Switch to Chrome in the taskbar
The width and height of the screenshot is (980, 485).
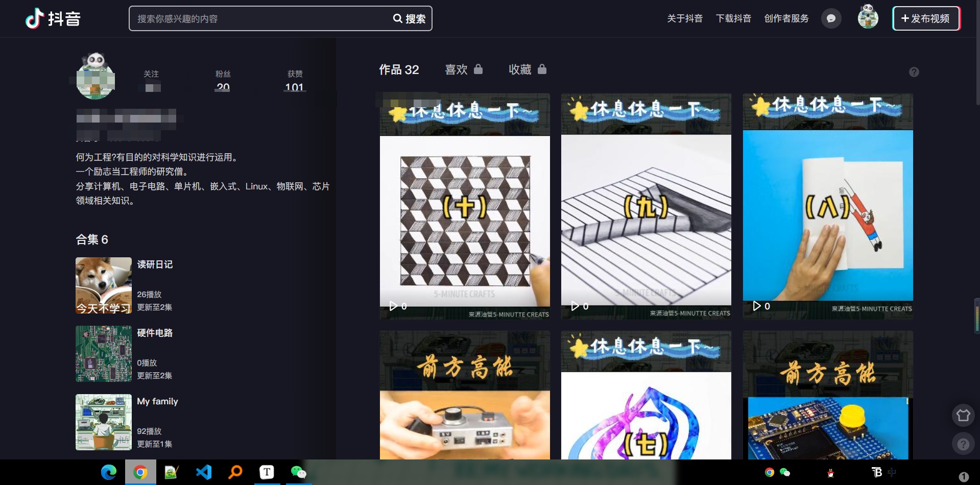coord(140,472)
